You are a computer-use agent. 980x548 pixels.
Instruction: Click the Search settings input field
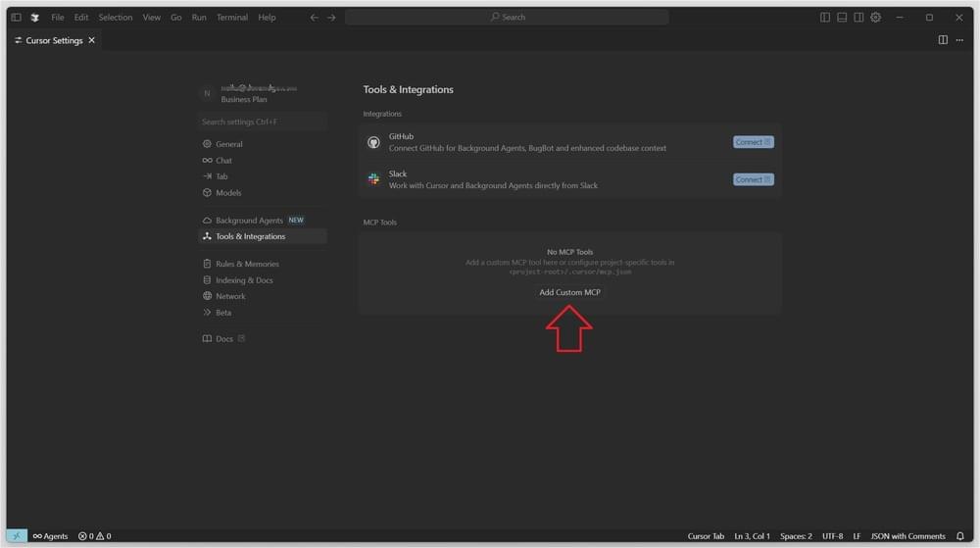(x=261, y=122)
